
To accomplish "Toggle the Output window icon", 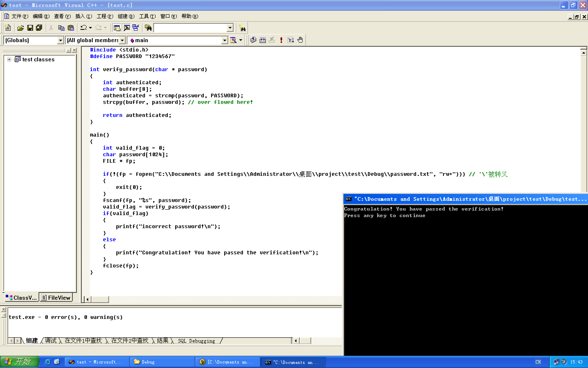I will [127, 28].
